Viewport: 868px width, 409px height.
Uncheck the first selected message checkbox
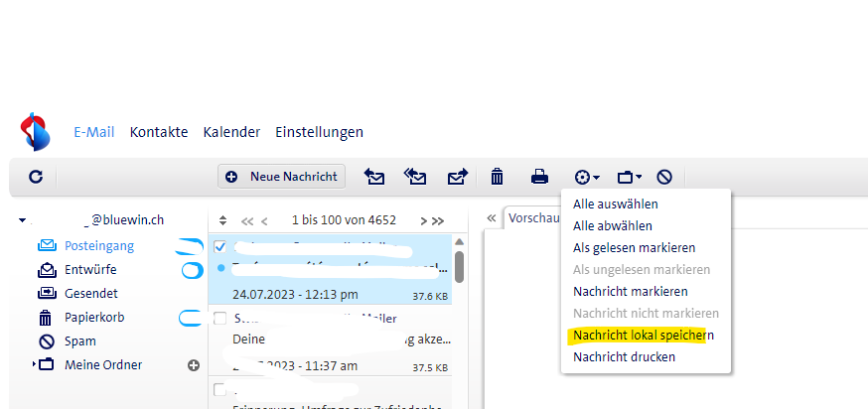click(x=220, y=247)
